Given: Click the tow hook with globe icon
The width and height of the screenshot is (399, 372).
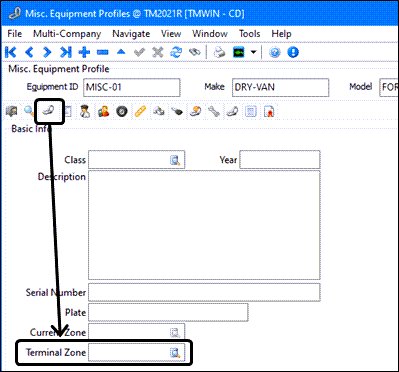Looking at the screenshot, I should pos(195,112).
